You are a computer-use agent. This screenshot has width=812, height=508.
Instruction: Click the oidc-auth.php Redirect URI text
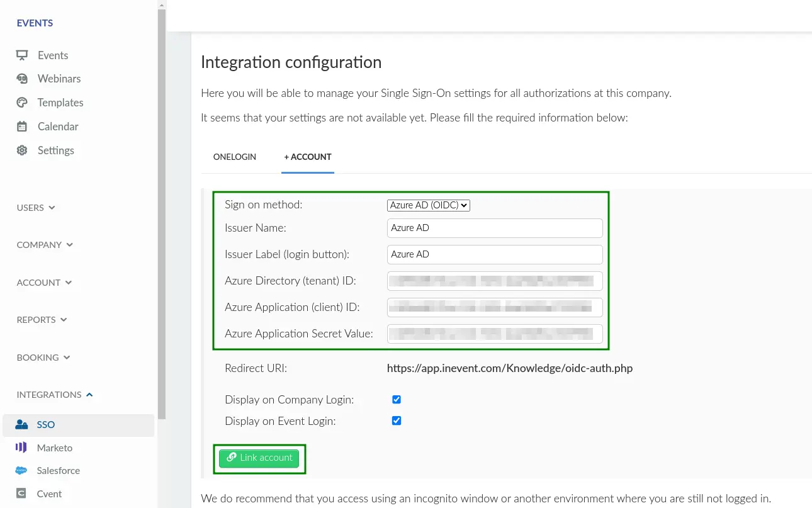click(510, 368)
